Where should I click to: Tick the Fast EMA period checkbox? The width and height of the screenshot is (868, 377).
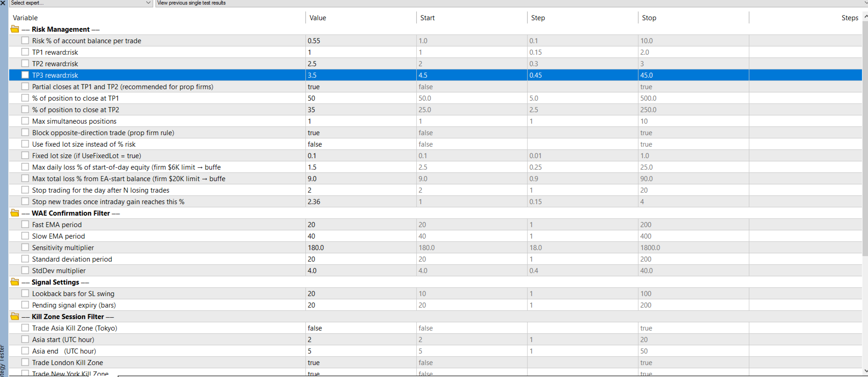[25, 224]
